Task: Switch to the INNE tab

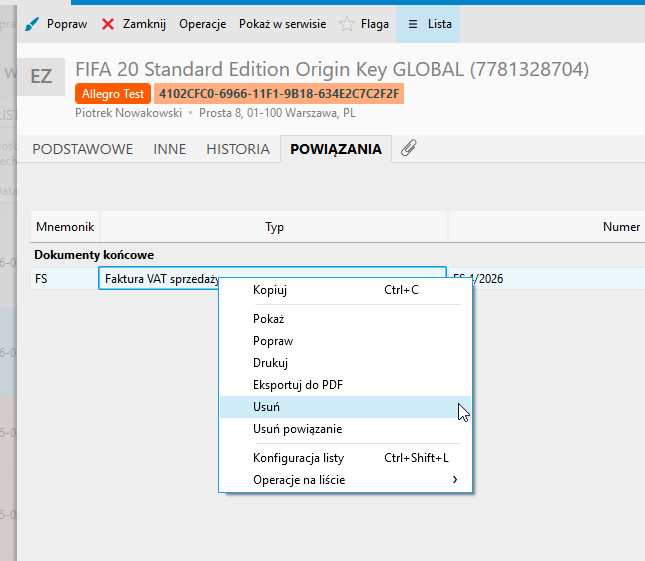Action: point(169,149)
